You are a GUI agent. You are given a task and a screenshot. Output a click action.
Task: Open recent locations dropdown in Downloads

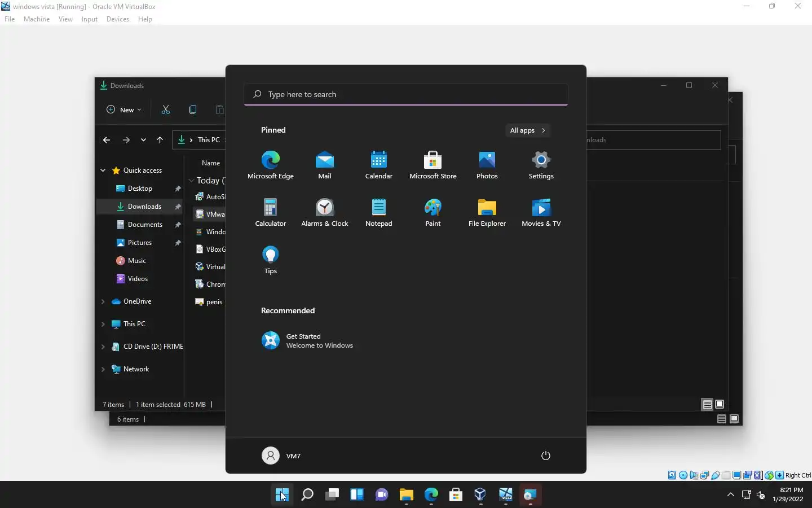pos(143,140)
